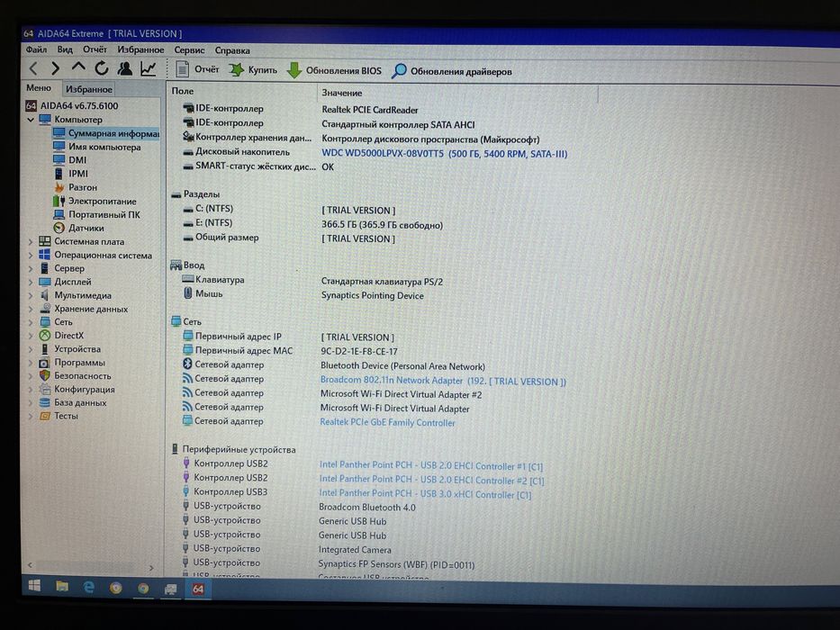Select Электропитание tree item
The image size is (840, 630).
click(x=95, y=201)
